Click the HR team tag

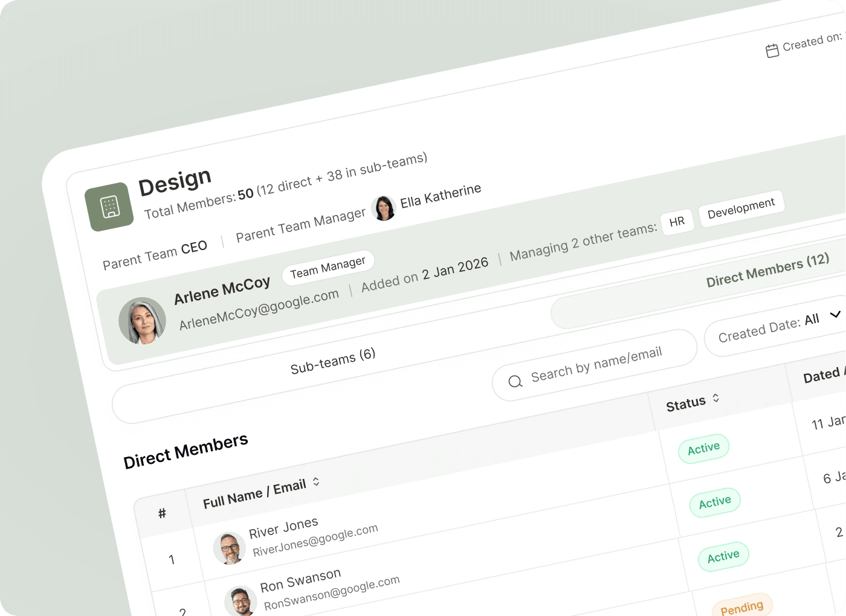[x=677, y=222]
